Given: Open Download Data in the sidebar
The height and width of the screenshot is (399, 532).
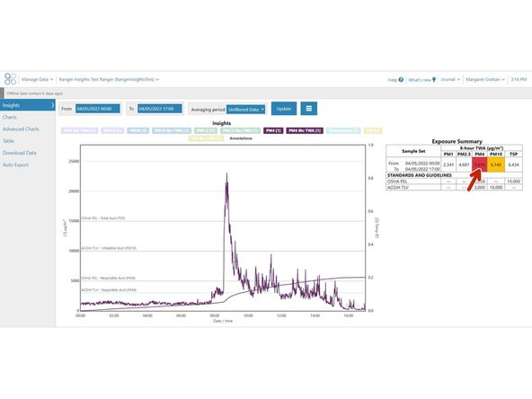Looking at the screenshot, I should click(20, 153).
